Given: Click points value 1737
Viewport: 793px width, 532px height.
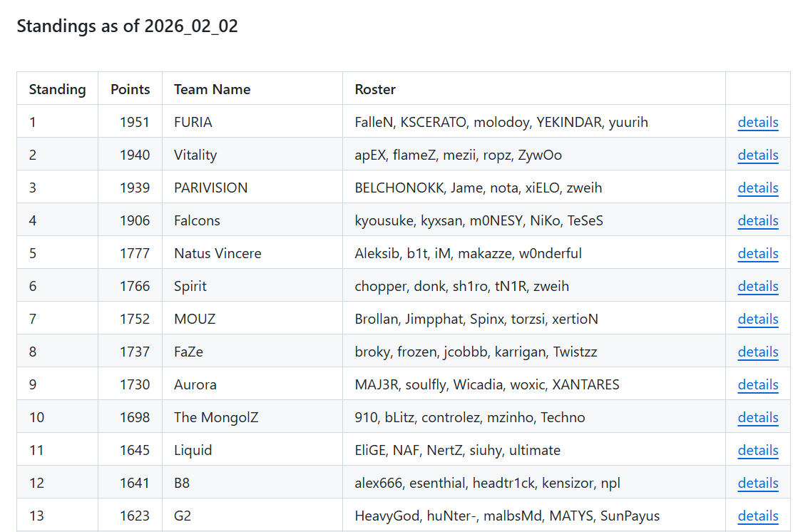Looking at the screenshot, I should coord(135,352).
